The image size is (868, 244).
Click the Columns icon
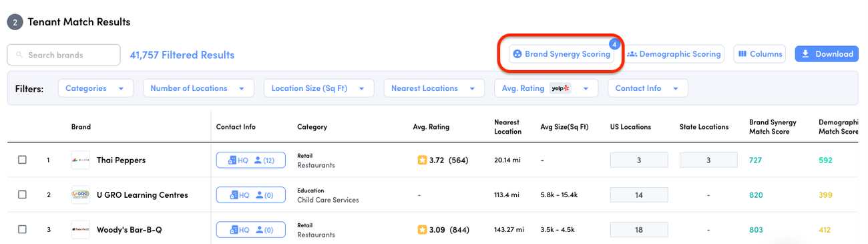pos(742,54)
